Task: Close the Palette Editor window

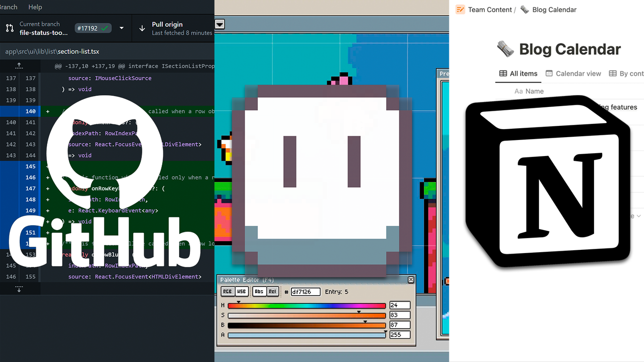Action: (411, 280)
